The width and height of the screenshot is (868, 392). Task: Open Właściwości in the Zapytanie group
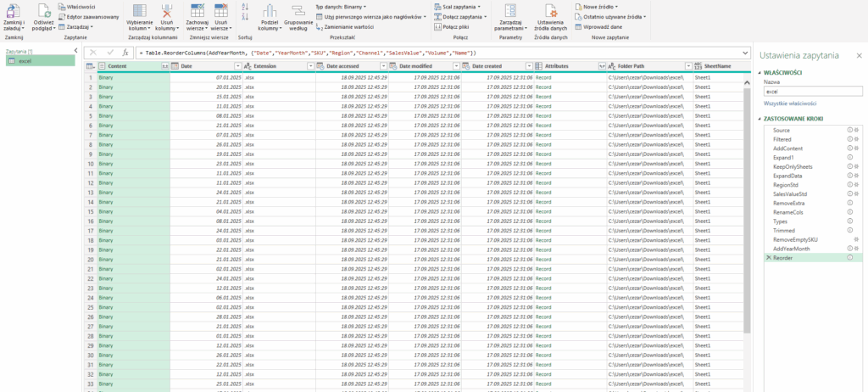point(76,7)
